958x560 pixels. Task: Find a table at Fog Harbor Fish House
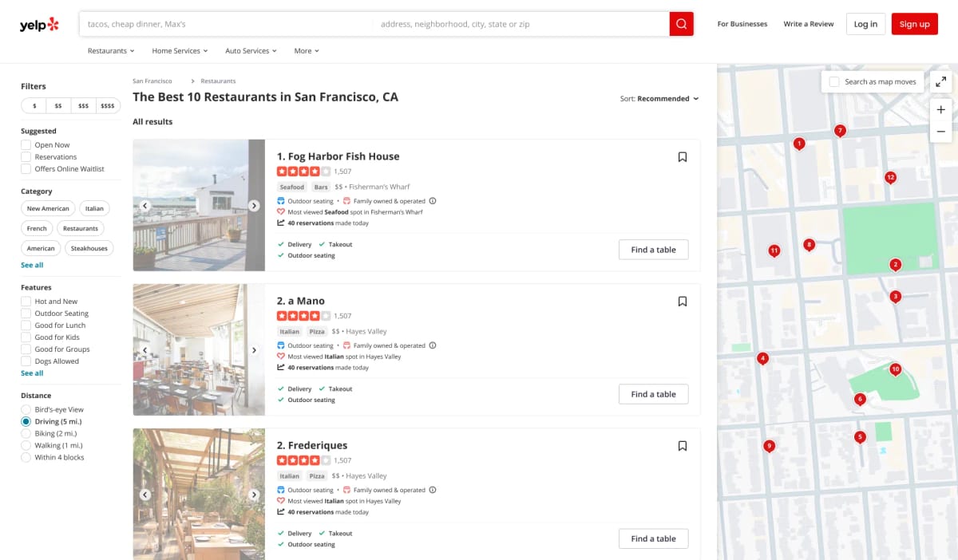coord(653,250)
